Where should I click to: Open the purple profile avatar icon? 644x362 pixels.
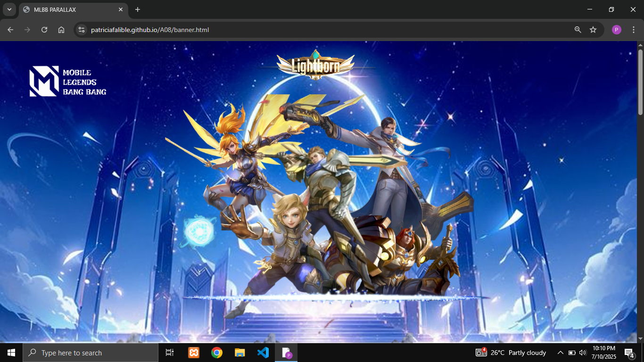pos(616,30)
